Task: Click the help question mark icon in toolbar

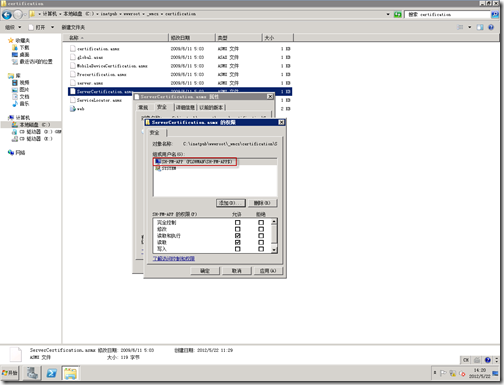Action: point(491,27)
